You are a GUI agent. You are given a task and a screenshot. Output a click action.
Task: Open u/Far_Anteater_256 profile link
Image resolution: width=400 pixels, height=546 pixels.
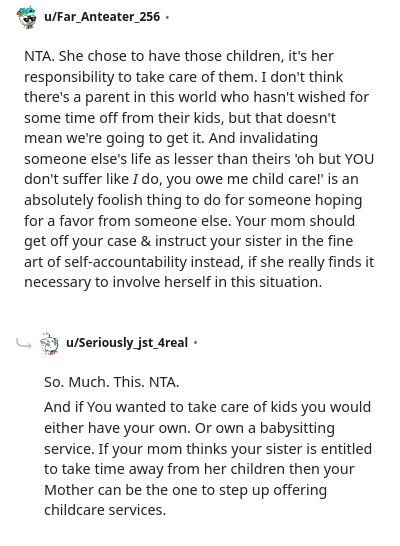(x=102, y=17)
